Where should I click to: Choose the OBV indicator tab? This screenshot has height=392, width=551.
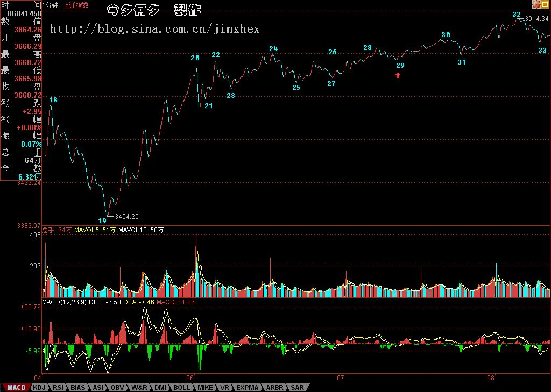(x=117, y=387)
